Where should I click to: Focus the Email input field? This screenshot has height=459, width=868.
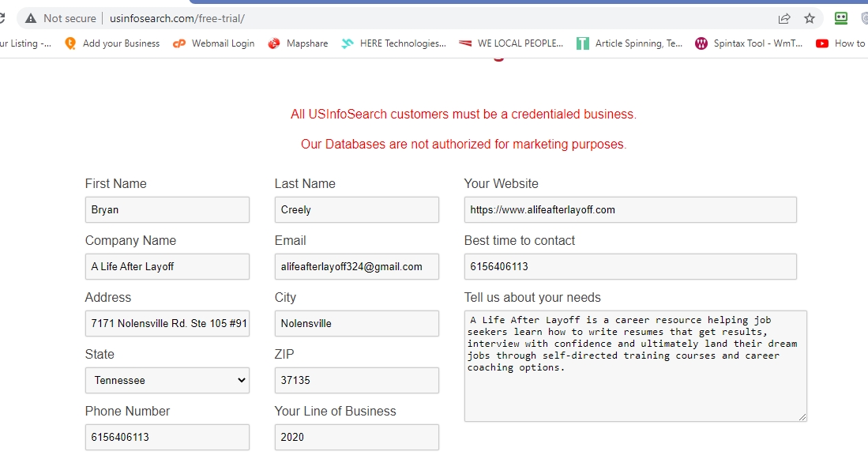pos(356,266)
